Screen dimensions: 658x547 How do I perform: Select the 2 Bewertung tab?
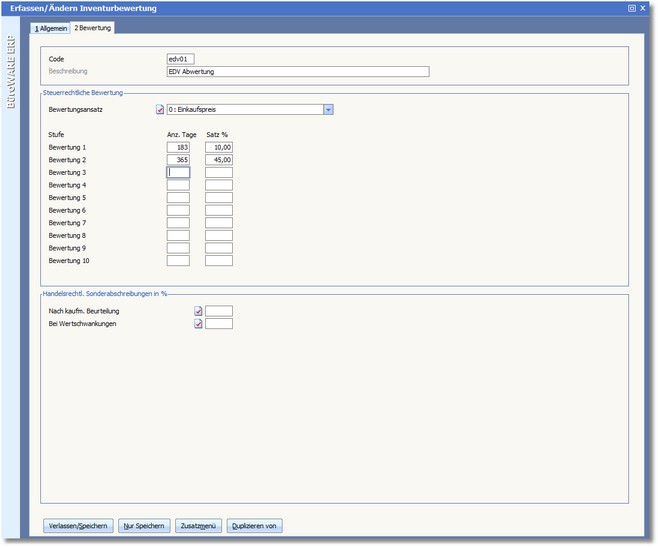(x=93, y=28)
